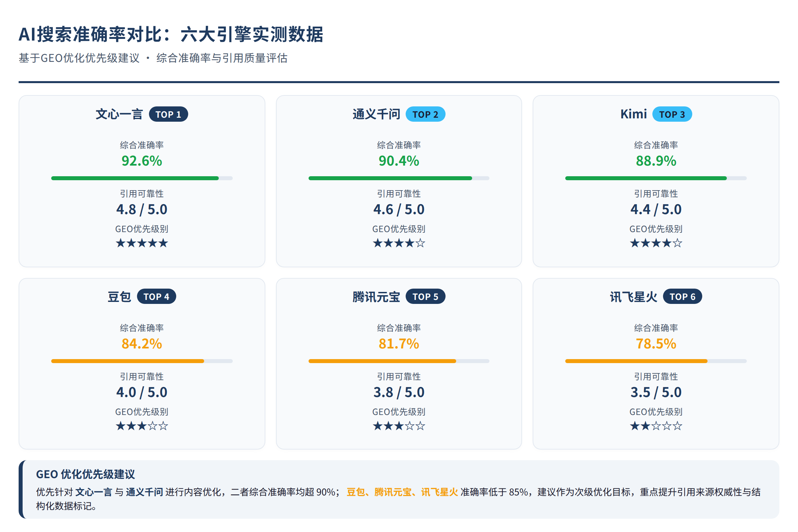Click the star rating in Kimi card

click(656, 243)
